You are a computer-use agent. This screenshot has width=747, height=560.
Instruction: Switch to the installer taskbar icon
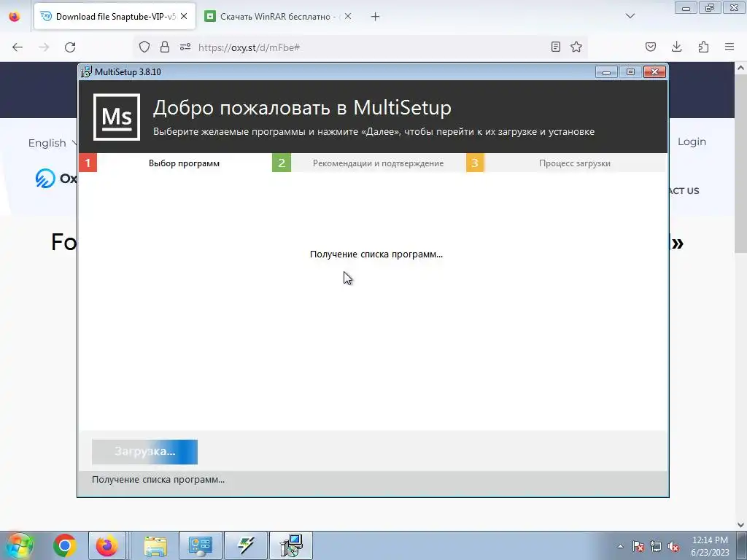[x=291, y=545]
